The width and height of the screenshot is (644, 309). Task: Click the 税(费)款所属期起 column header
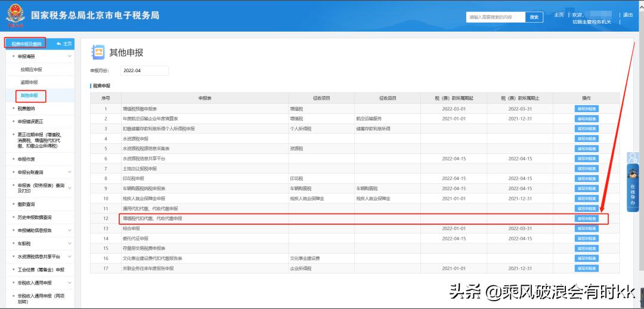coord(454,98)
